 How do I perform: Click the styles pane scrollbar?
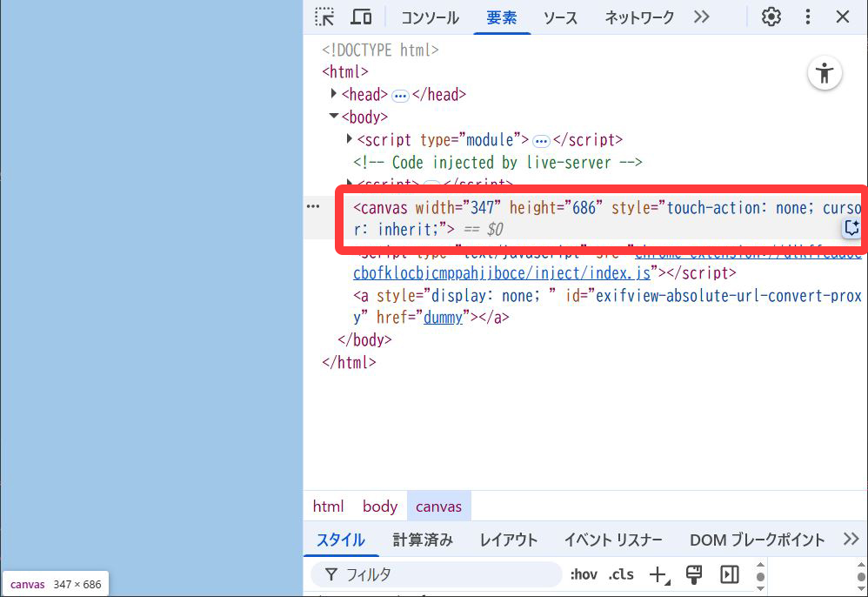[x=760, y=576]
